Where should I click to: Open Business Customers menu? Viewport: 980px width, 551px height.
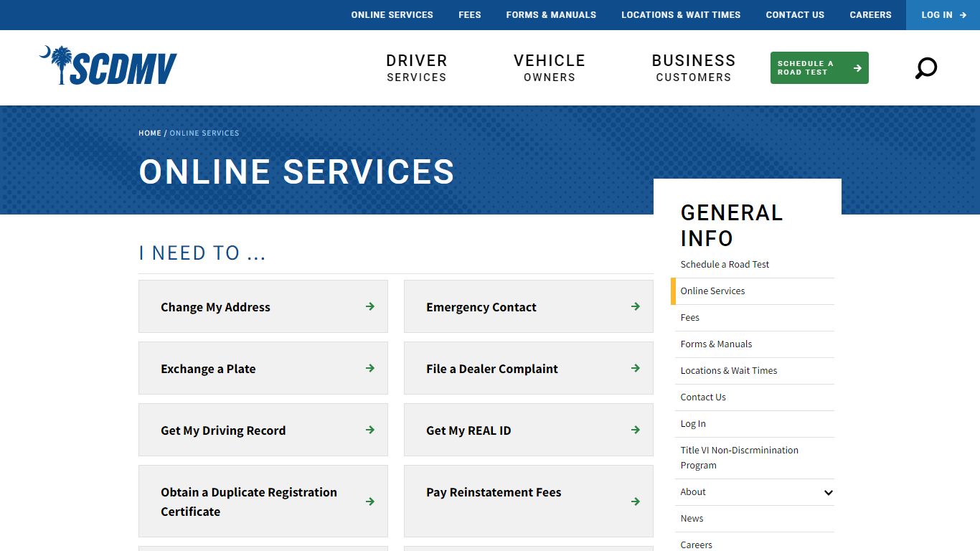[694, 68]
